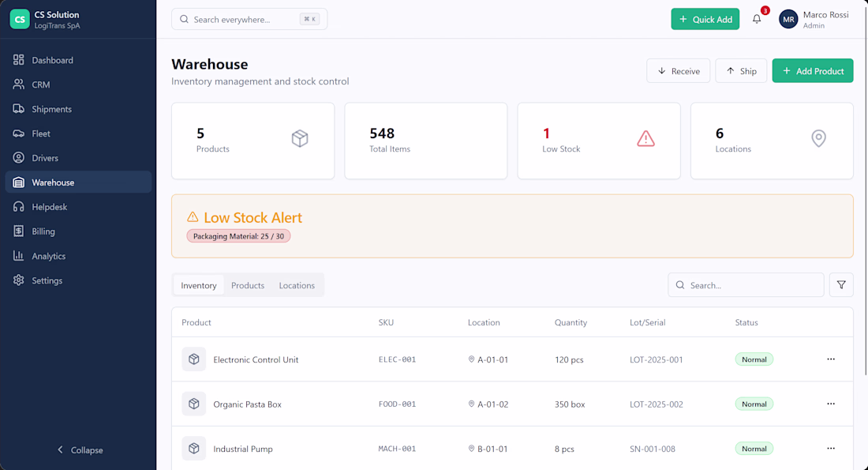Click the filter funnel icon
Image resolution: width=868 pixels, height=470 pixels.
coord(841,285)
